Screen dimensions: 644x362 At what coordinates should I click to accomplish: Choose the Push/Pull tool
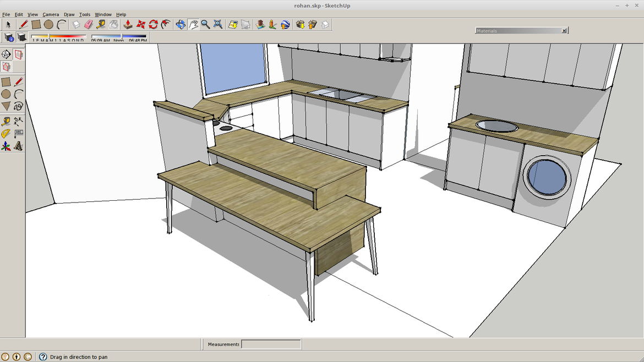(x=128, y=24)
